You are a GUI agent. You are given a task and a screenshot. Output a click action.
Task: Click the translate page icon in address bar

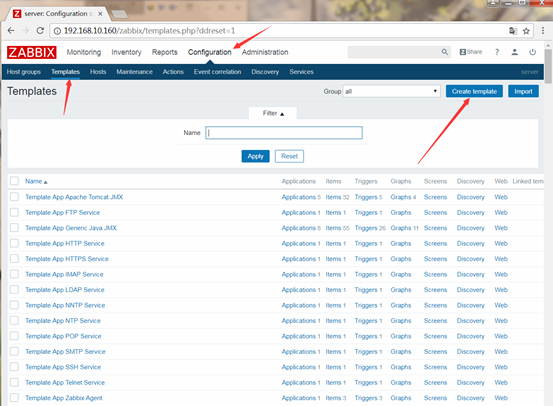point(513,31)
